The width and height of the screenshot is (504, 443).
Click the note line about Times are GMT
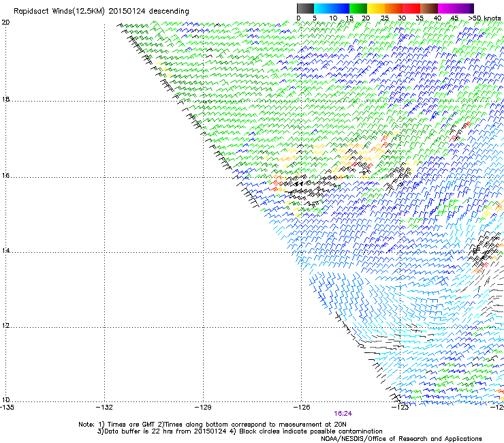click(212, 425)
